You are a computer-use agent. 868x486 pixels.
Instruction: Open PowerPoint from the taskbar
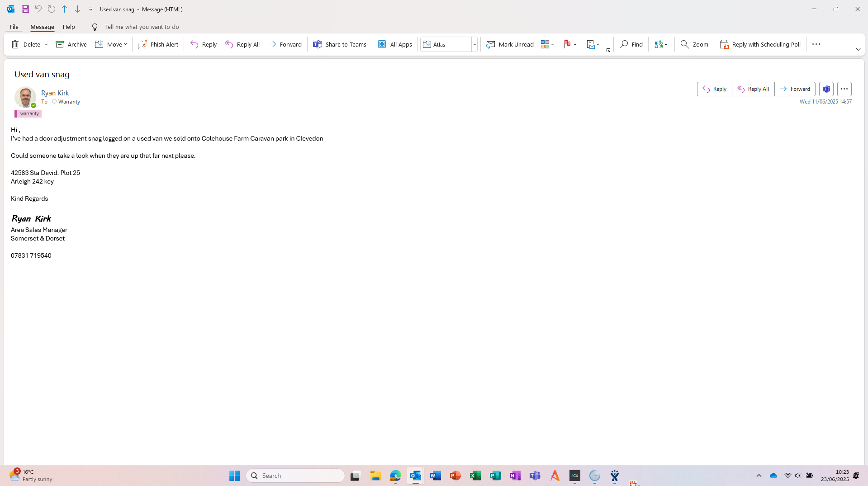click(x=455, y=476)
